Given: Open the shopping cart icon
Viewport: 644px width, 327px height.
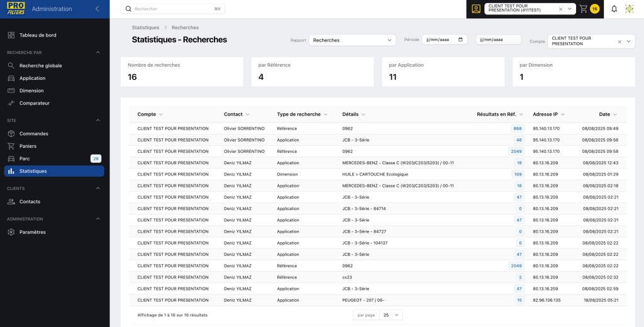Looking at the screenshot, I should point(583,9).
